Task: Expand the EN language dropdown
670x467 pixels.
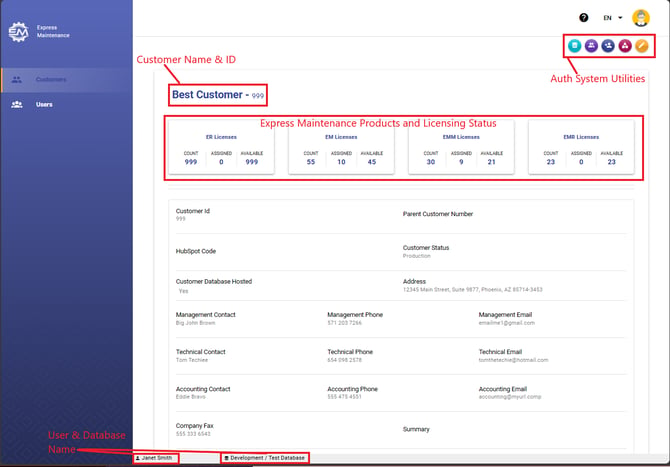Action: click(613, 18)
